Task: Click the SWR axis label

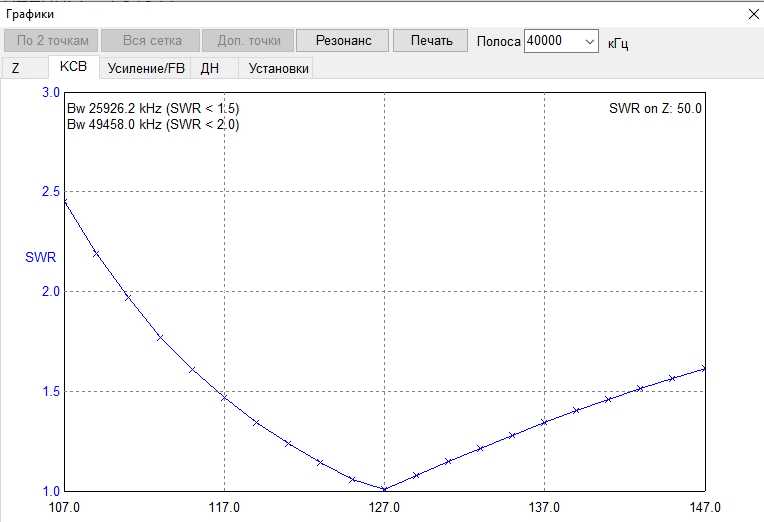Action: (x=40, y=257)
